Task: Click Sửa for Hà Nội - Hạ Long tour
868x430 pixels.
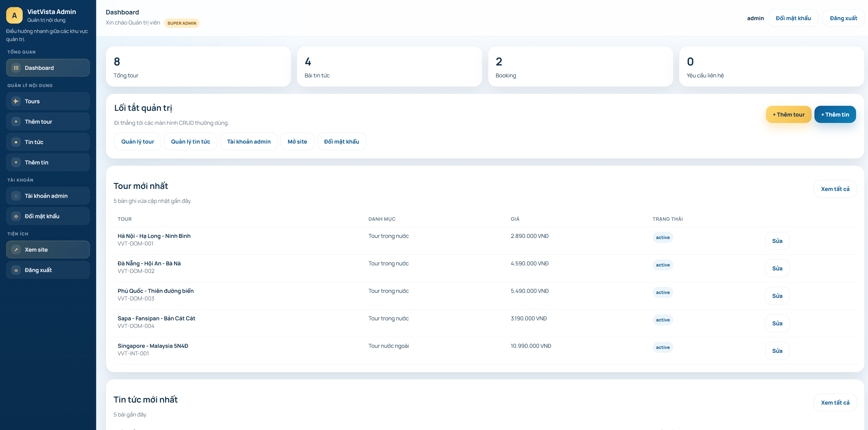Action: coord(777,241)
